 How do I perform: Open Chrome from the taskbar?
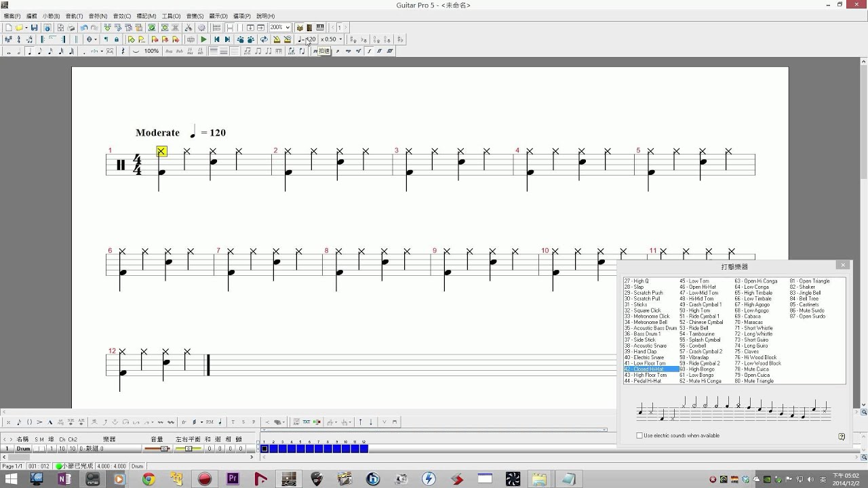pyautogui.click(x=149, y=479)
